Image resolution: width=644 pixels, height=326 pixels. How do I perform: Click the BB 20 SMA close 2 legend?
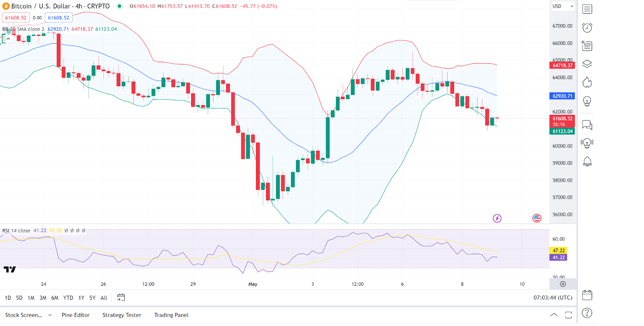(23, 29)
